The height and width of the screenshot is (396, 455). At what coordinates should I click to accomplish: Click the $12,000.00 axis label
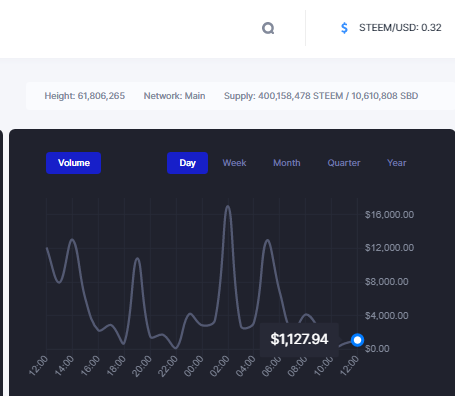click(x=389, y=248)
